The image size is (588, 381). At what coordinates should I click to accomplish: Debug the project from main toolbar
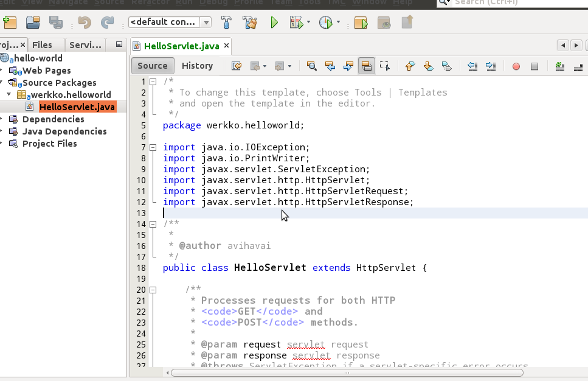coord(296,23)
